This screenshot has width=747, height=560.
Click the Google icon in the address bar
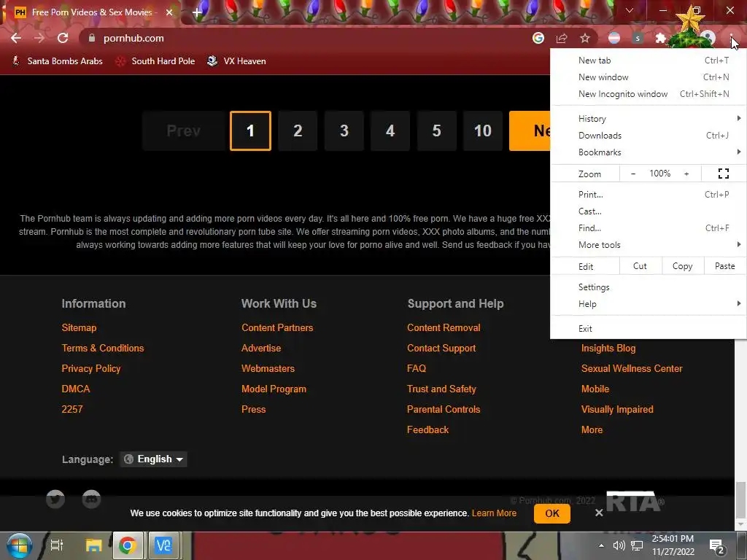click(x=538, y=38)
